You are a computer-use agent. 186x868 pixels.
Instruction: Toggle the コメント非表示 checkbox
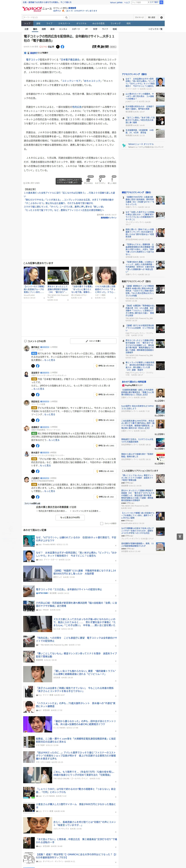(102, 524)
